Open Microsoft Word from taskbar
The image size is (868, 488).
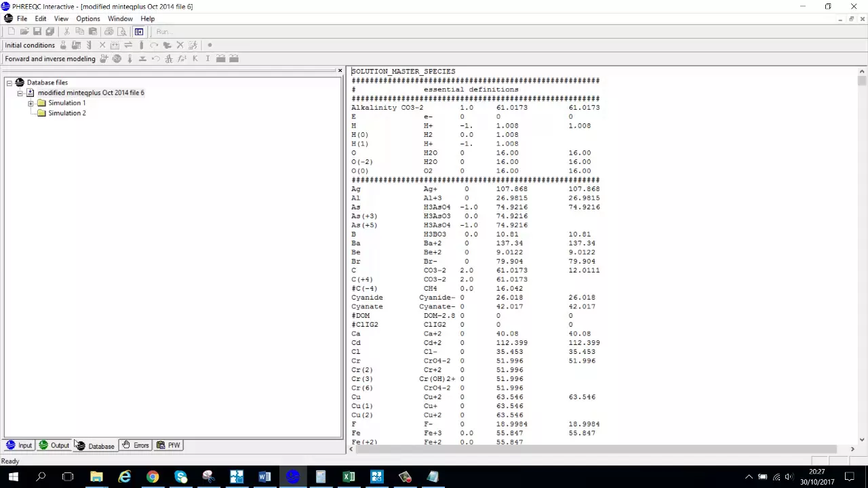click(264, 477)
